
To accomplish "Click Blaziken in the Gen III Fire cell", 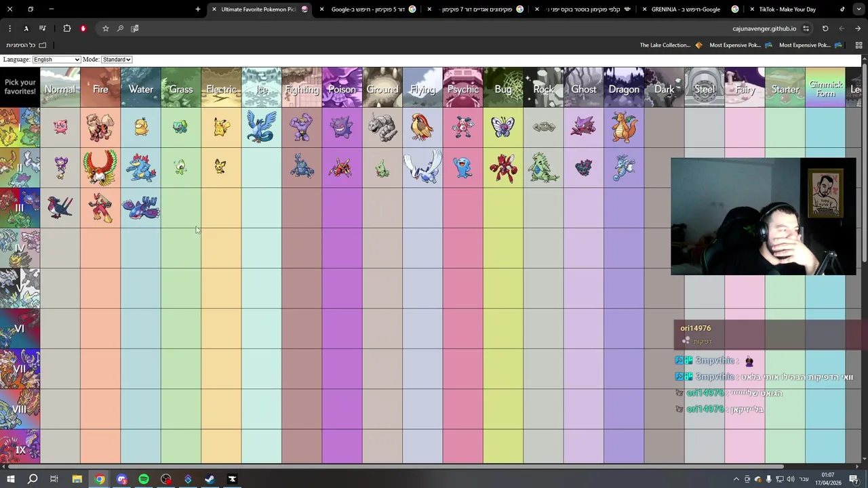I will [x=100, y=207].
